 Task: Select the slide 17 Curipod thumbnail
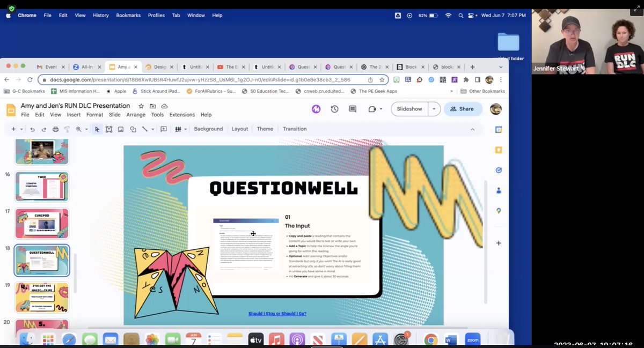(x=42, y=223)
